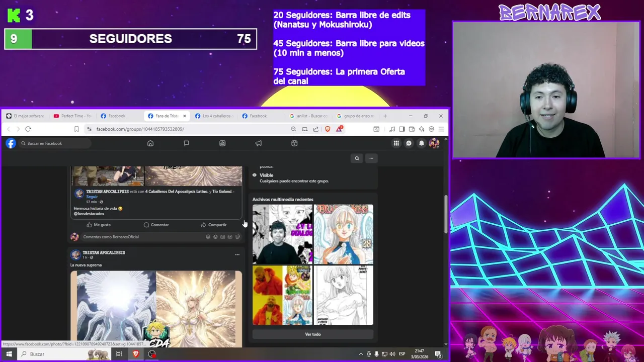
Task: Click the page vertical scrollbar
Action: (x=446, y=214)
